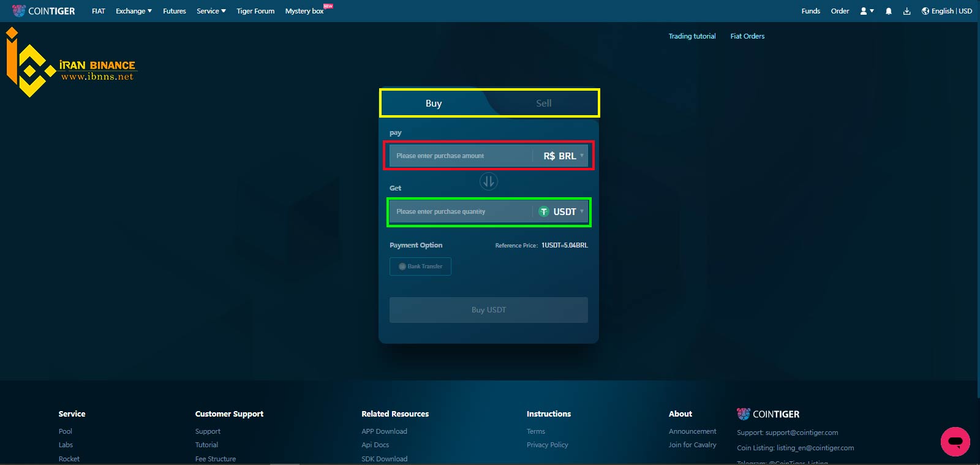This screenshot has width=980, height=465.
Task: Open APP Download link
Action: [x=384, y=431]
